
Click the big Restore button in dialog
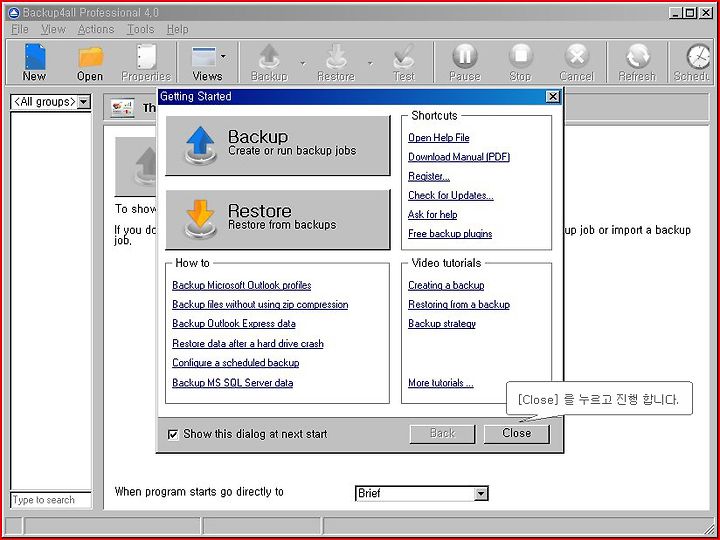coord(278,219)
